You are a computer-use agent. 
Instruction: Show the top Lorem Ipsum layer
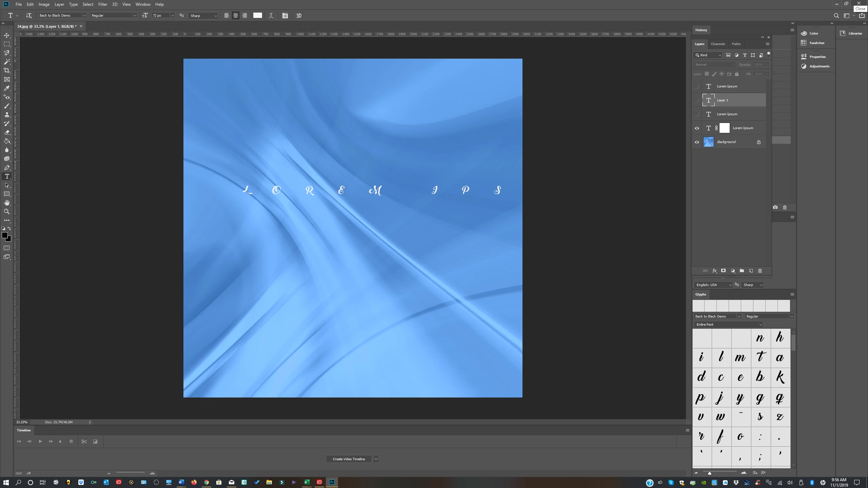[x=697, y=86]
